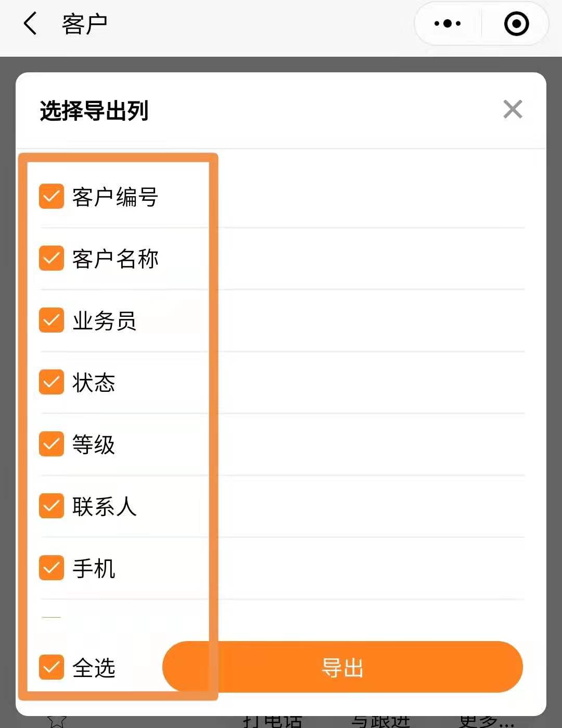Viewport: 562px width, 728px height.
Task: Close the 选择导出列 dialog
Action: click(513, 109)
